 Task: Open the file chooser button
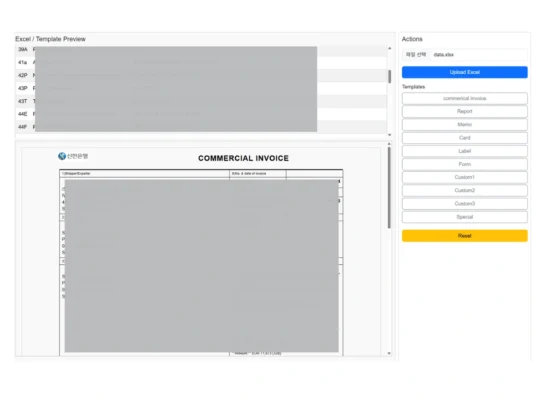416,55
